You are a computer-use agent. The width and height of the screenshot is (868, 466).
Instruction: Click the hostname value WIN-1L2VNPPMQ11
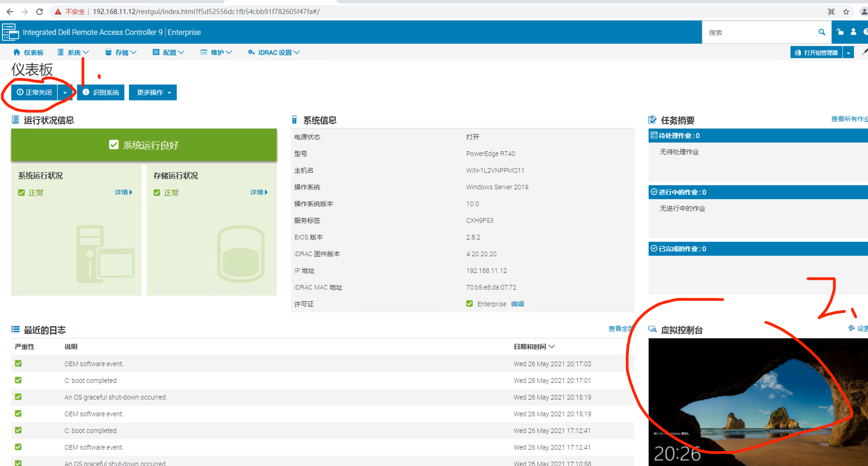tap(495, 170)
